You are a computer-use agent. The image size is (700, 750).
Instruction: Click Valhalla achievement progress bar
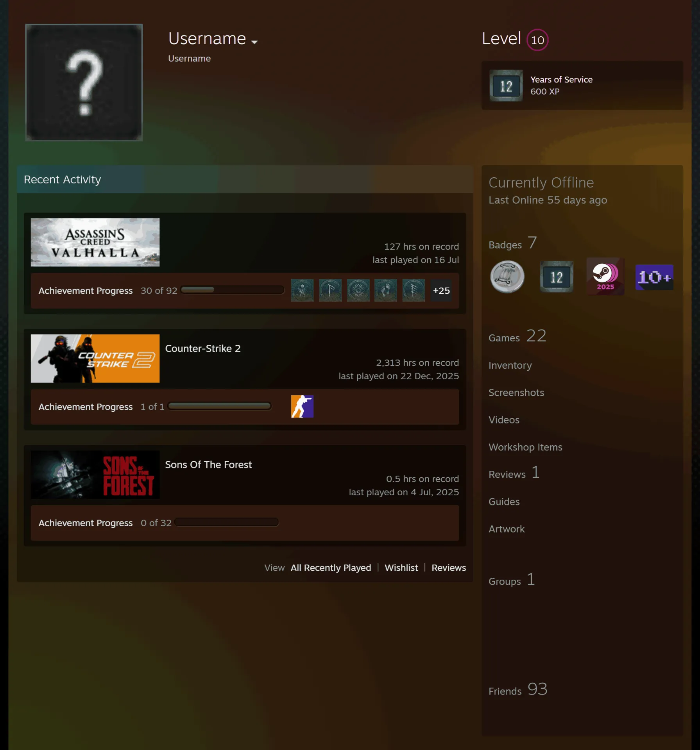233,290
